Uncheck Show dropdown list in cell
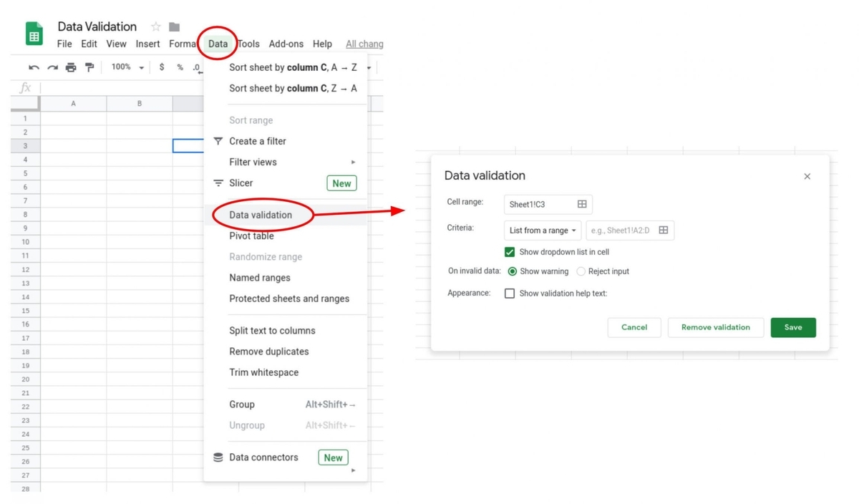Image resolution: width=859 pixels, height=504 pixels. [510, 251]
